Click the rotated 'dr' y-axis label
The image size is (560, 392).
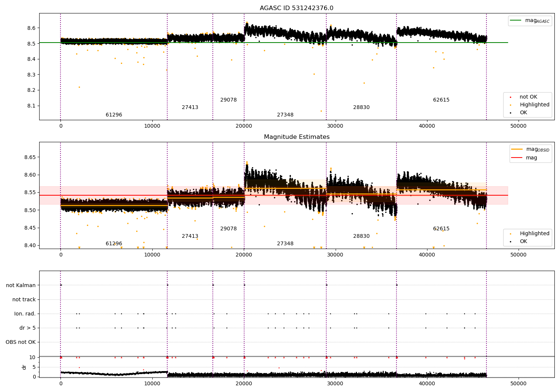[24, 367]
